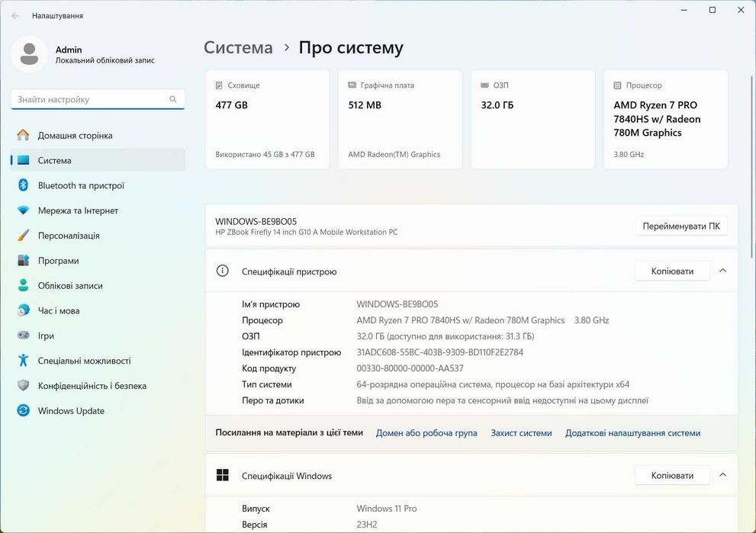This screenshot has width=756, height=533.
Task: Click the Час і мова clock icon
Action: 23,311
